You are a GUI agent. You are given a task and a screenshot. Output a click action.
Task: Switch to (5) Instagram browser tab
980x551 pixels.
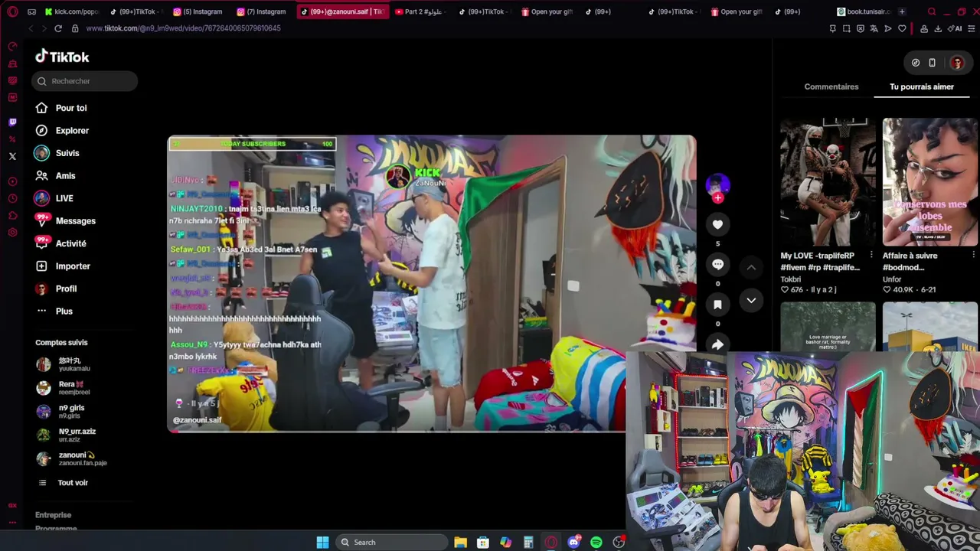click(198, 11)
